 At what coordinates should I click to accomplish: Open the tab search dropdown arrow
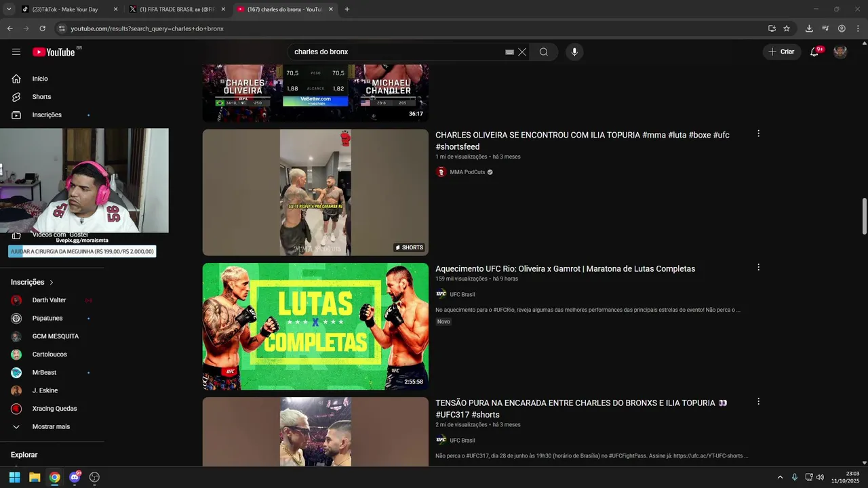pos(9,9)
